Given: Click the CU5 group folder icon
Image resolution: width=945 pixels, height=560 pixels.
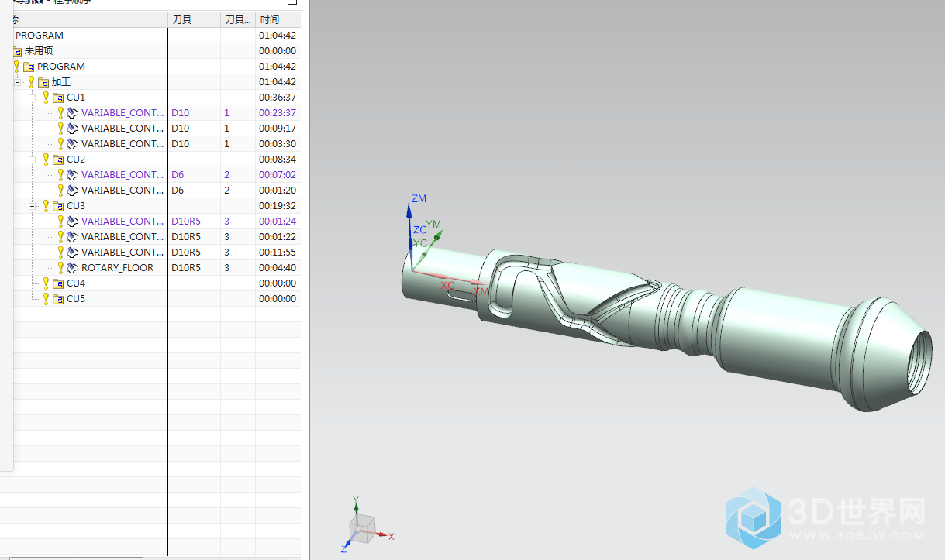Looking at the screenshot, I should (58, 299).
